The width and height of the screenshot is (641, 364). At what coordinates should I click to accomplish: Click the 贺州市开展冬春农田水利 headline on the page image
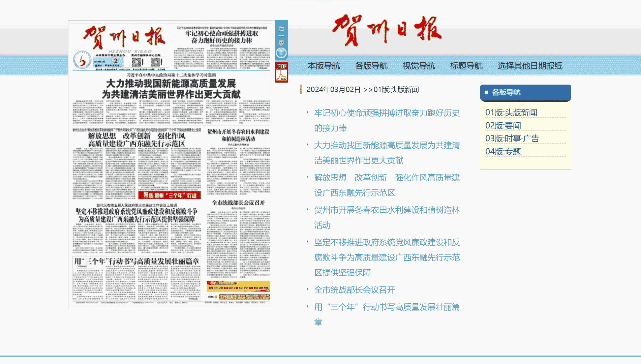point(238,135)
